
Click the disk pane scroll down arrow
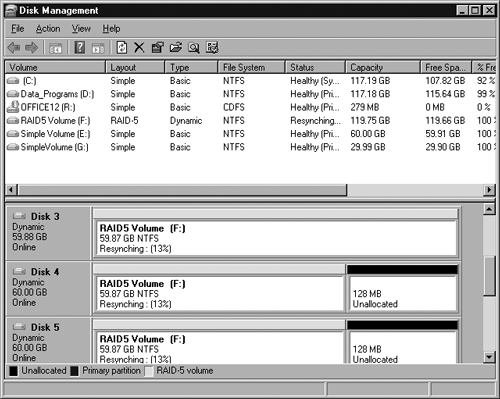click(489, 357)
